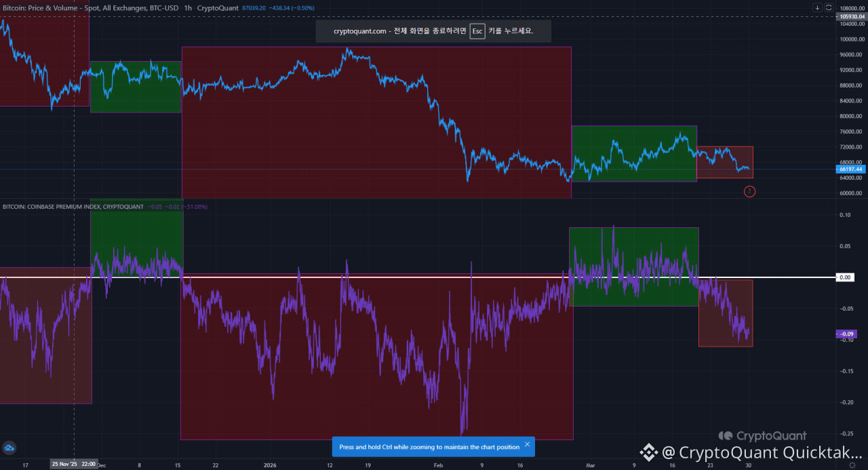868x470 pixels.
Task: Click the purple -0.09 premium value label
Action: [848, 334]
